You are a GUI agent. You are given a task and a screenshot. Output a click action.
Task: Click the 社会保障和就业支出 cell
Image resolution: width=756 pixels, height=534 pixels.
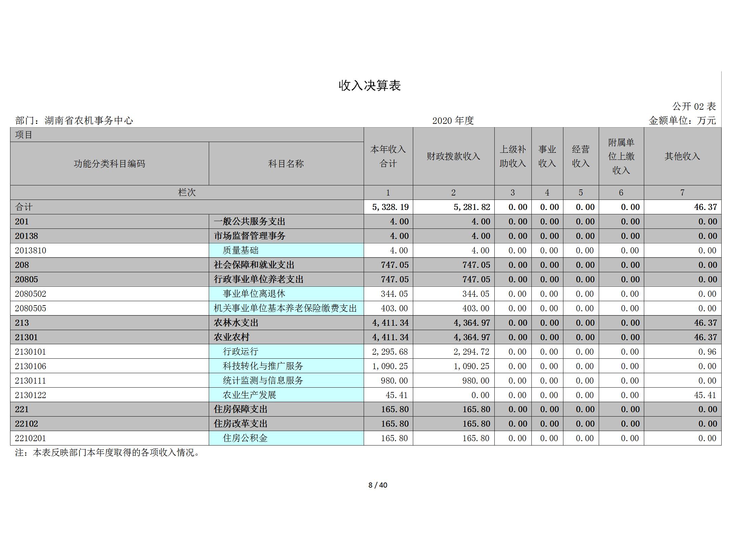coord(286,265)
